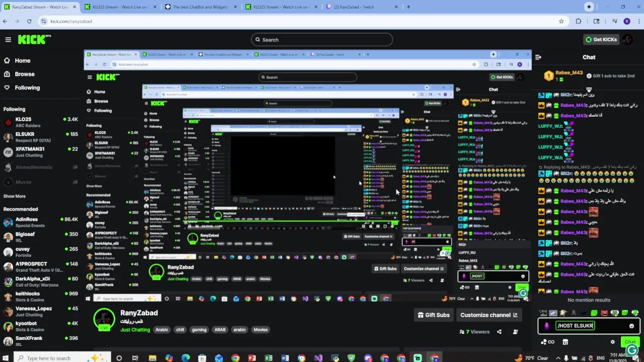Send the message with the green Chat button

tap(630, 342)
